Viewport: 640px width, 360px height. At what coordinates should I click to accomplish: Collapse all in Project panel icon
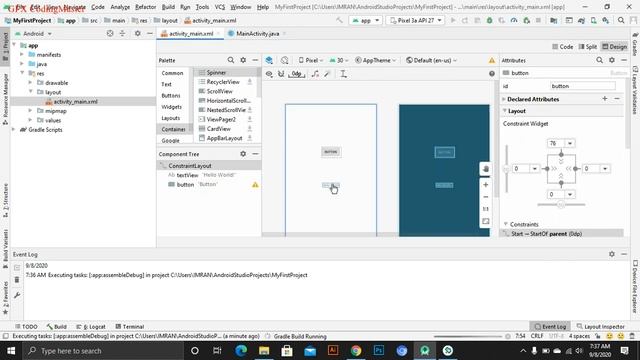click(x=122, y=33)
